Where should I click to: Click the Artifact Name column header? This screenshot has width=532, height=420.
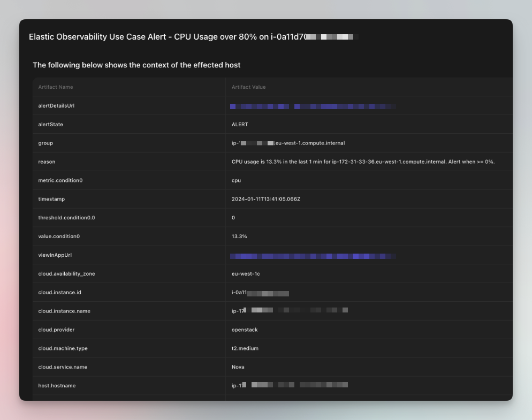click(x=56, y=87)
